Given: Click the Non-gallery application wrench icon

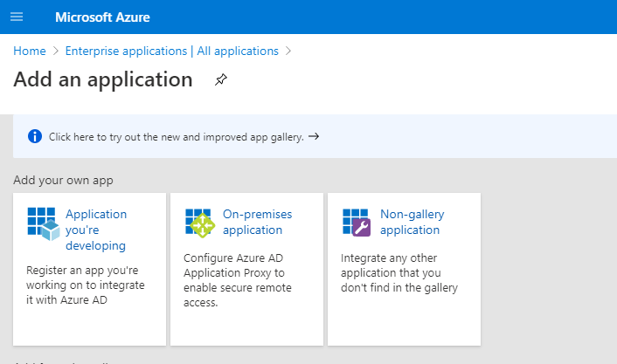Looking at the screenshot, I should [x=357, y=223].
